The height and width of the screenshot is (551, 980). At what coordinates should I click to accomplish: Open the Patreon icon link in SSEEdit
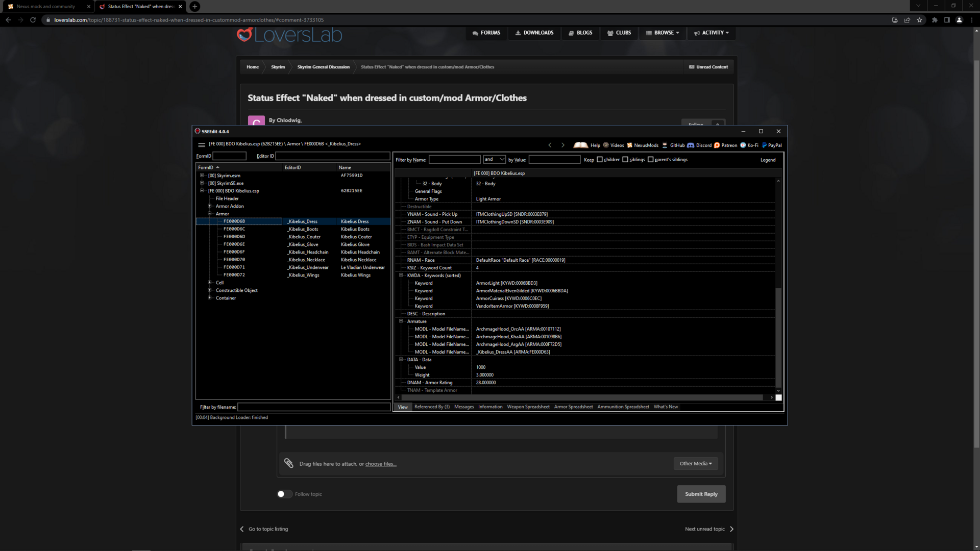point(717,145)
